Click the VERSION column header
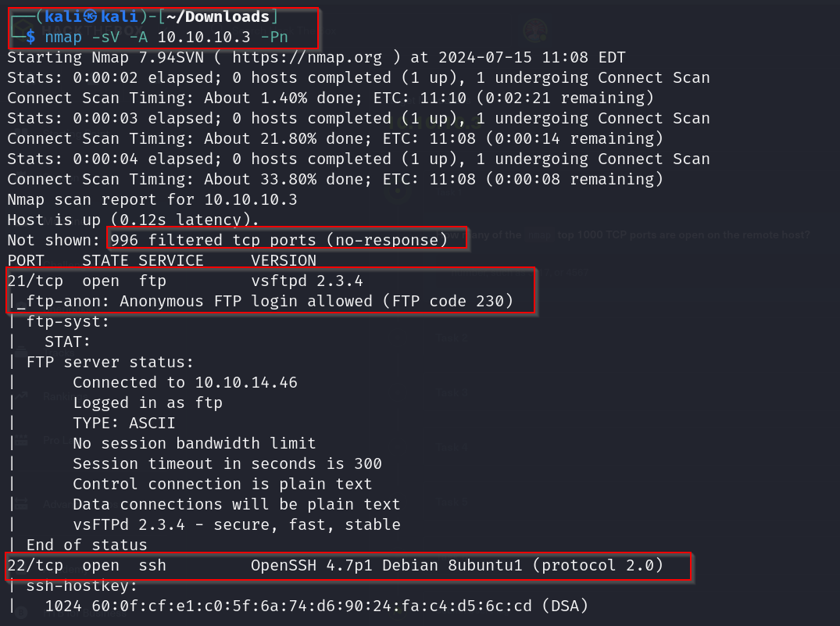This screenshot has width=840, height=626. tap(283, 260)
